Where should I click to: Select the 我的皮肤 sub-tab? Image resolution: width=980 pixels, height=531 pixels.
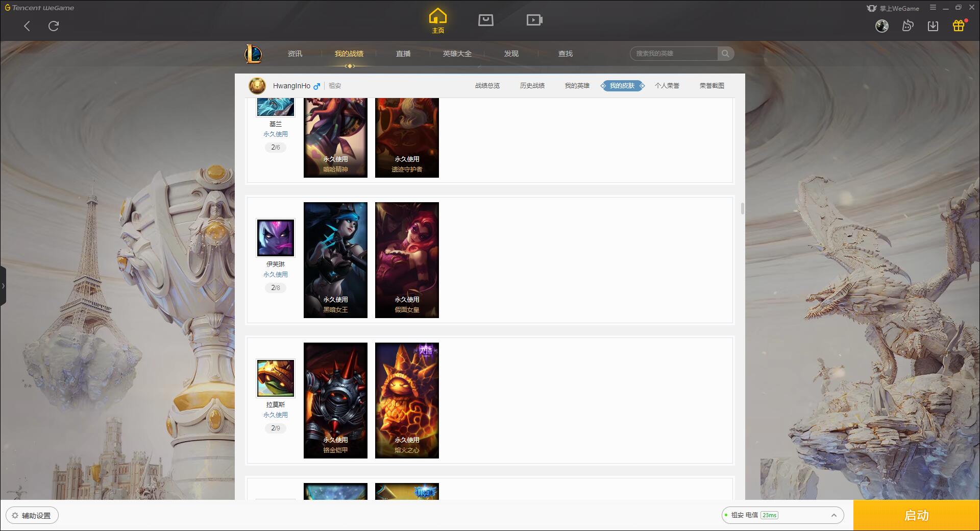click(x=622, y=86)
